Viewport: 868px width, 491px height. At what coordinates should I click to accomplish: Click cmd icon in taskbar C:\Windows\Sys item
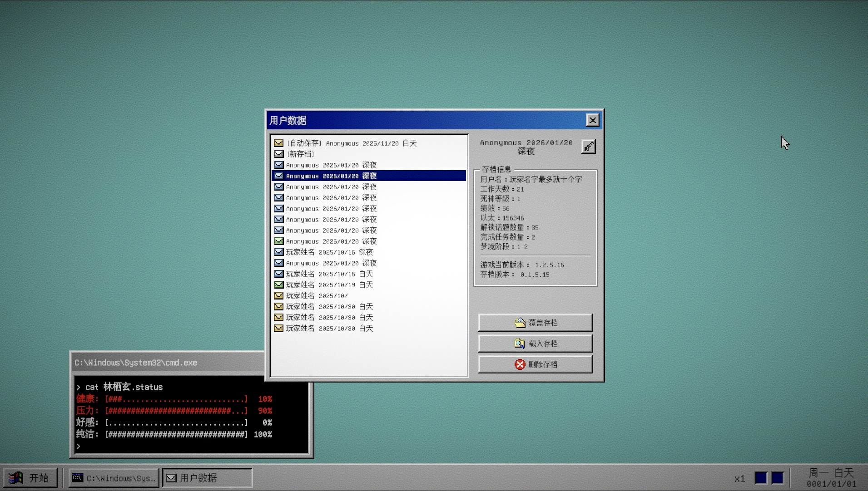tap(78, 477)
